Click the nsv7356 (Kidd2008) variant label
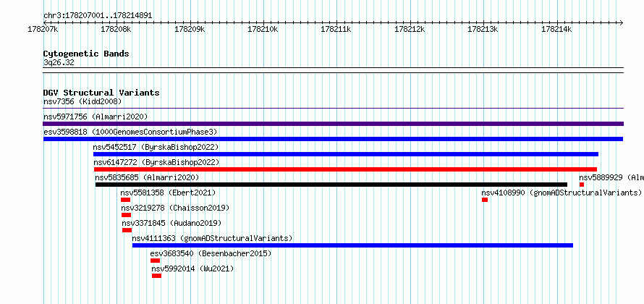Screen dimensions: 644x304 coord(82,101)
